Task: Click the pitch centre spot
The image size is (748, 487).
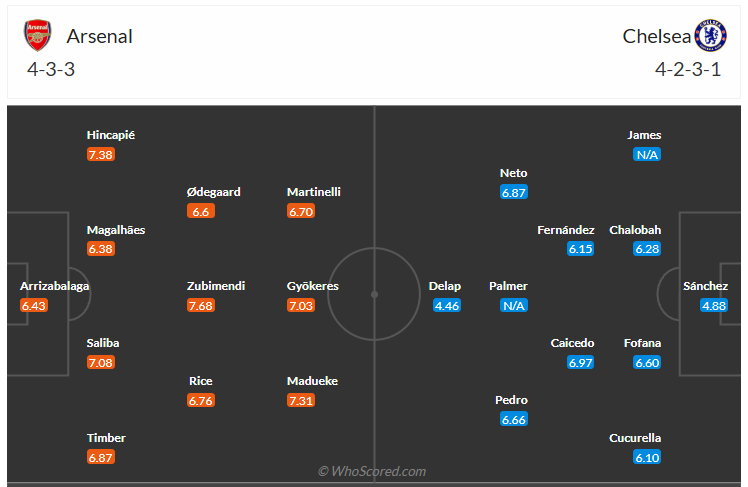Action: point(374,295)
